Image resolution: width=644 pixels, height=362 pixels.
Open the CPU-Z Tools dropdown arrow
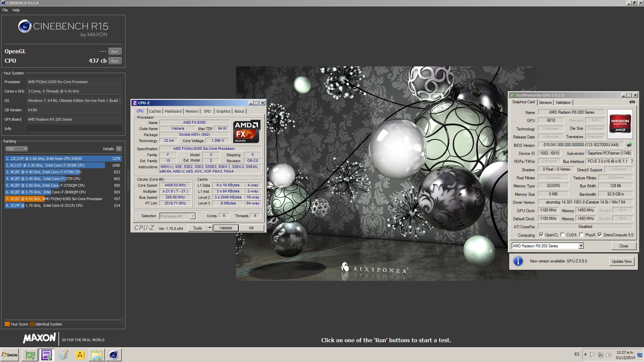pos(210,228)
